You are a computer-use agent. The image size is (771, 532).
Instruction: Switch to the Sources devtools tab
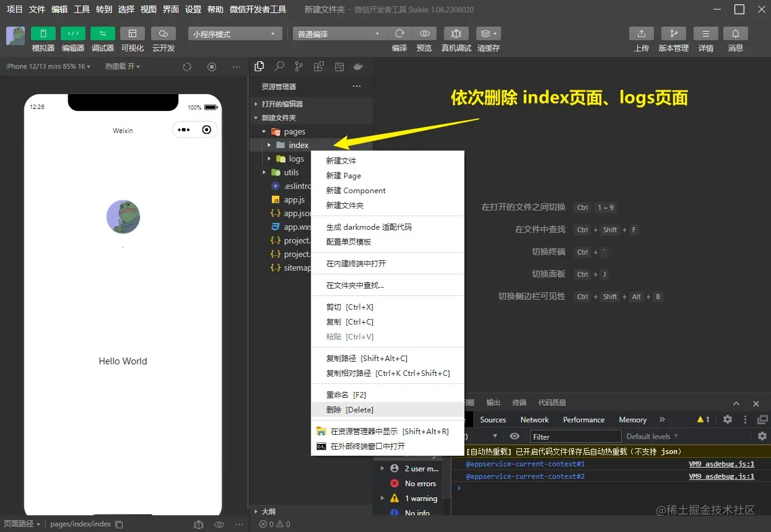493,419
